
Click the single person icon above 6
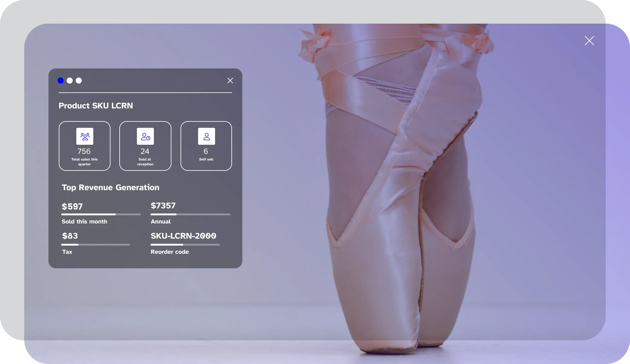[207, 136]
